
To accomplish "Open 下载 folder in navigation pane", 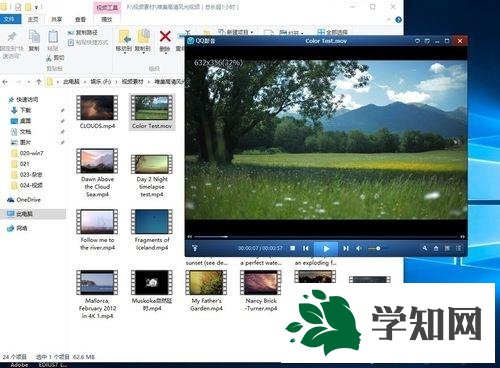I will [25, 110].
